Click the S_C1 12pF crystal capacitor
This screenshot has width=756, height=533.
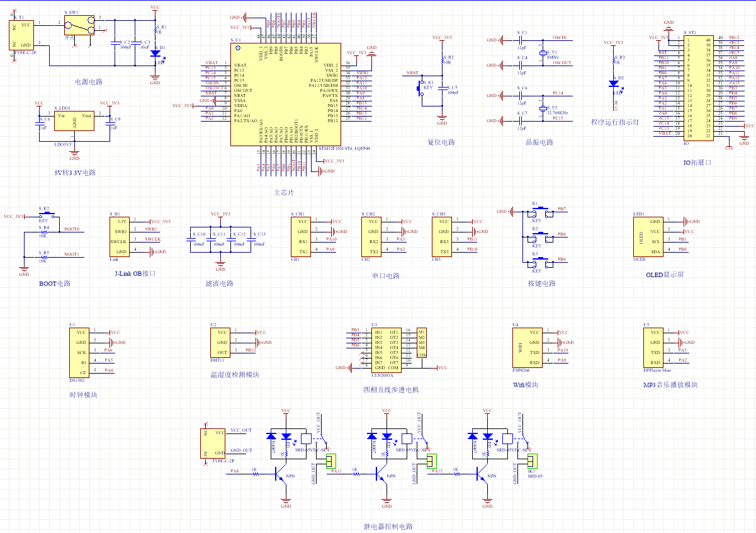click(522, 39)
